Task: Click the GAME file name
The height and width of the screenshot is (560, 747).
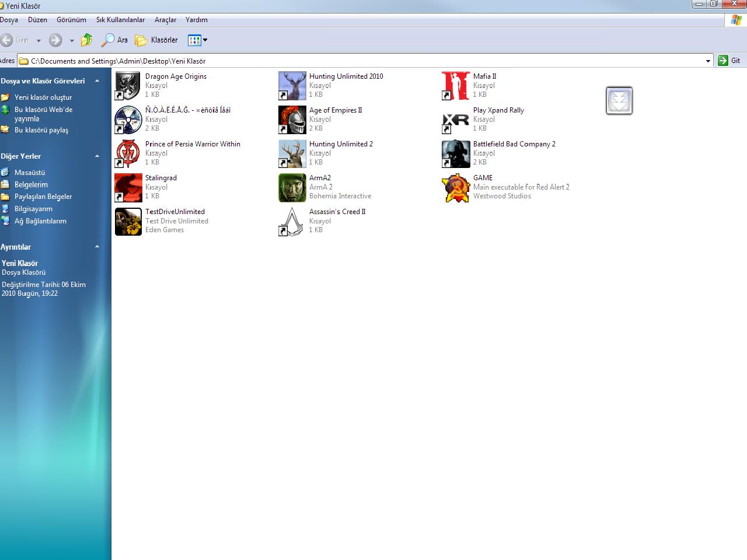Action: click(483, 178)
